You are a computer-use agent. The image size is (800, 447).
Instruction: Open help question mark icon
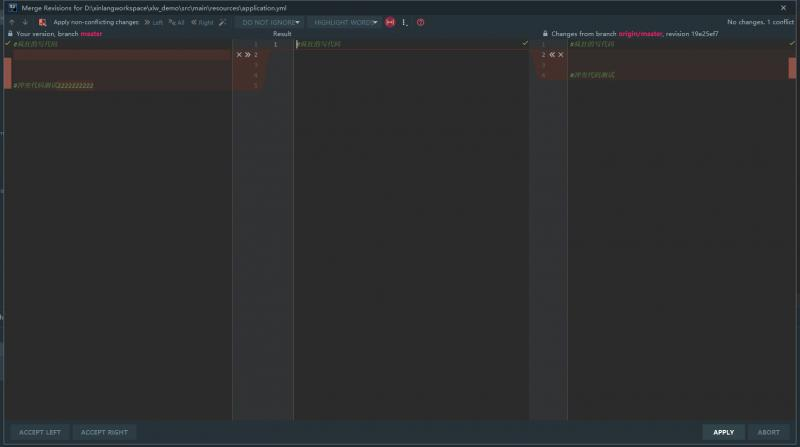tap(420, 22)
